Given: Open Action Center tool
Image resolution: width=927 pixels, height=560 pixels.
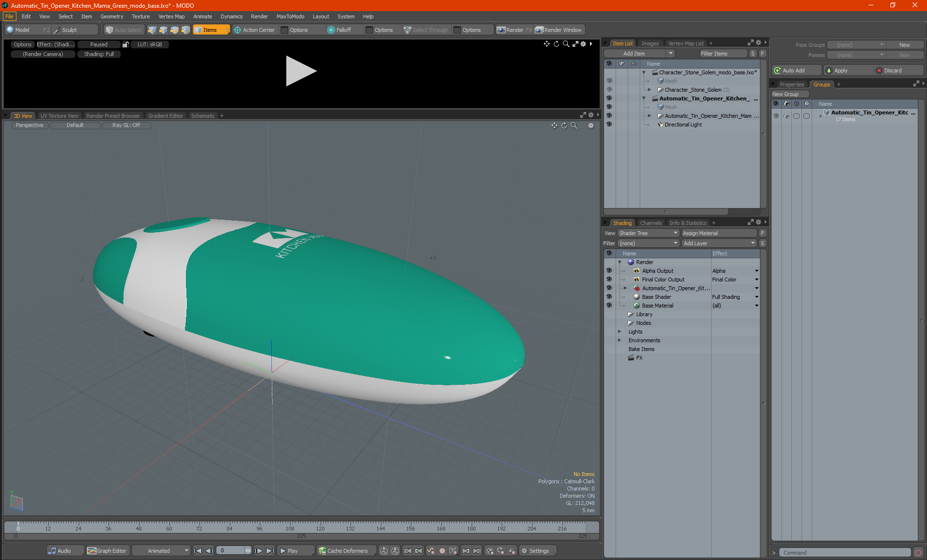Looking at the screenshot, I should click(x=254, y=30).
